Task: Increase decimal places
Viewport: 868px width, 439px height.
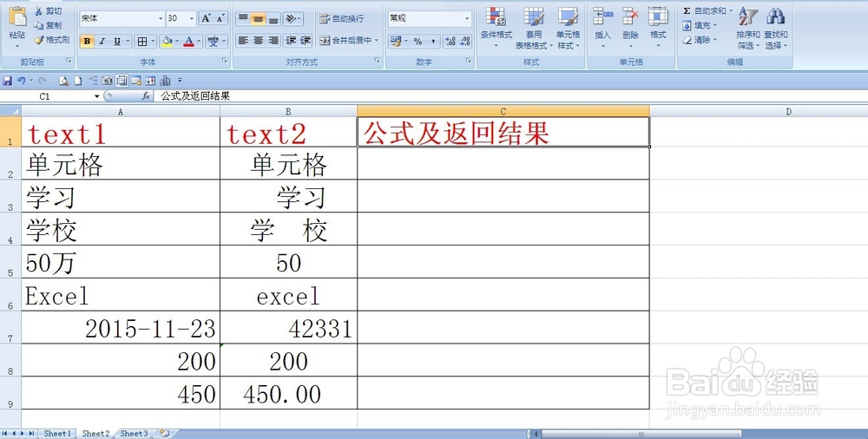Action: pos(450,41)
